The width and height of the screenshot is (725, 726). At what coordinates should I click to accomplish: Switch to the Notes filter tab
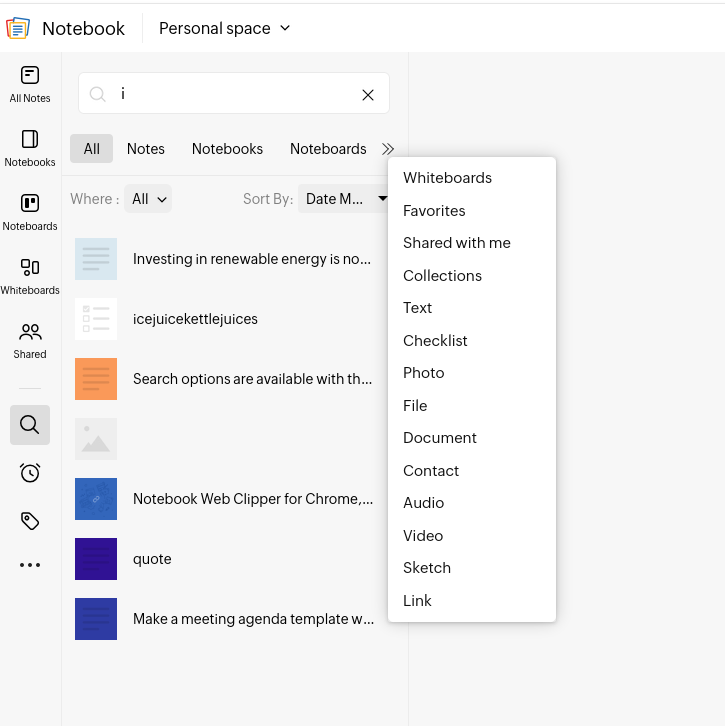pos(146,149)
